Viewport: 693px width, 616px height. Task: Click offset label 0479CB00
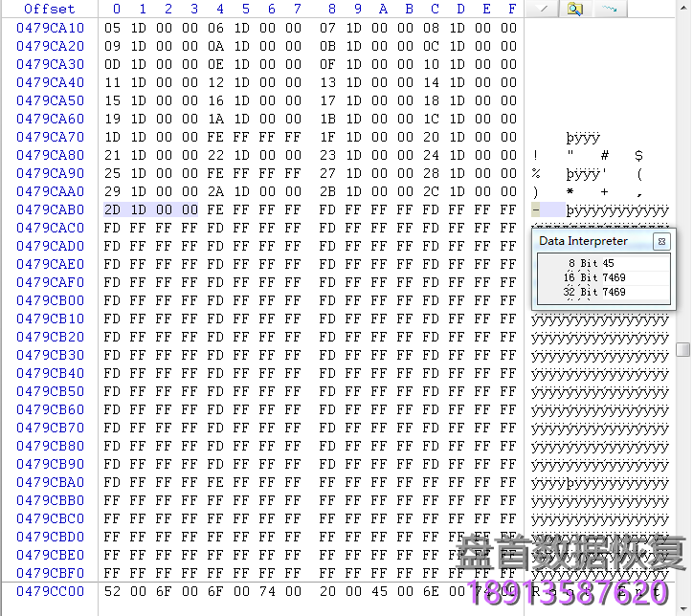click(x=50, y=300)
